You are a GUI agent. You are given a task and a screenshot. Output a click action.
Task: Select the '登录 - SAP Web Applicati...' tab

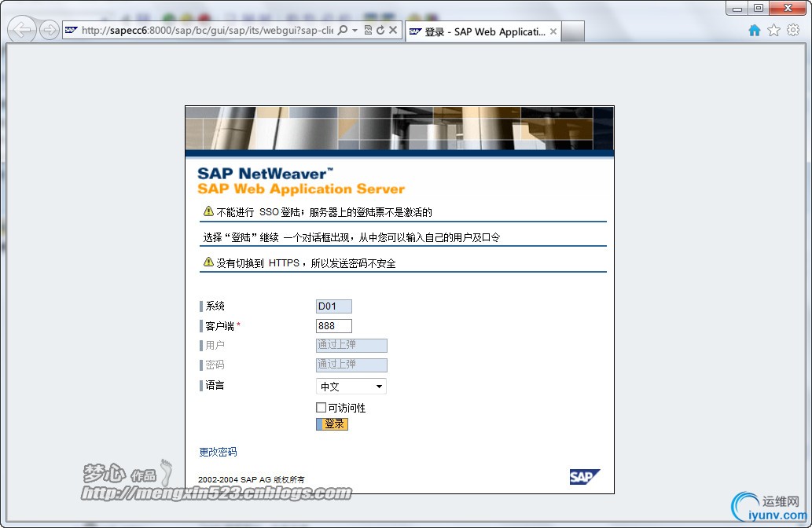[x=483, y=31]
